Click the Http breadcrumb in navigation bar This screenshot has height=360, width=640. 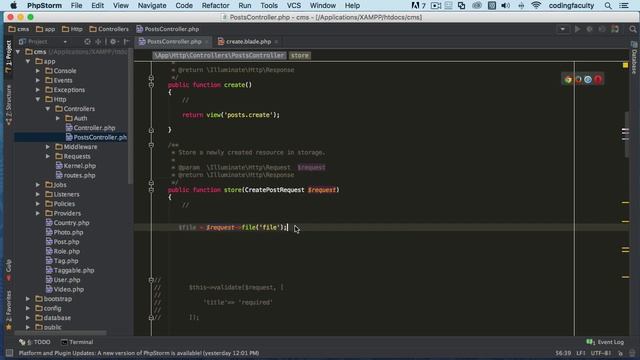click(72, 29)
